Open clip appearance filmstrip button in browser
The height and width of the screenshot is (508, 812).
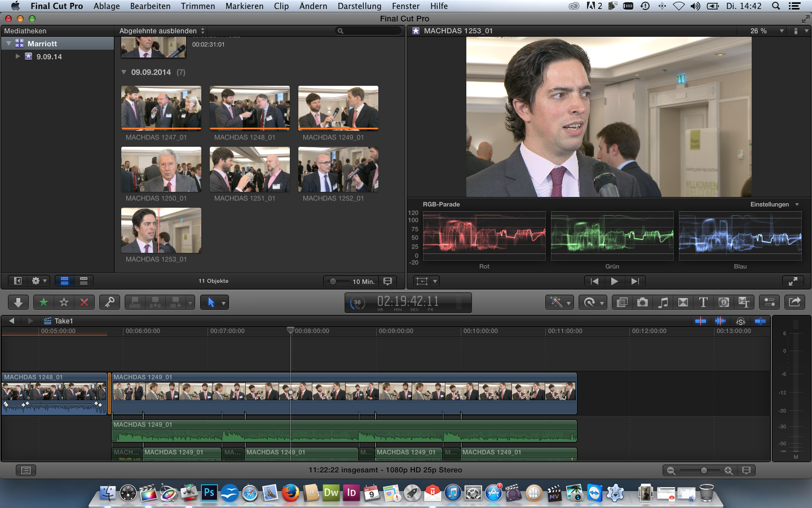(388, 281)
